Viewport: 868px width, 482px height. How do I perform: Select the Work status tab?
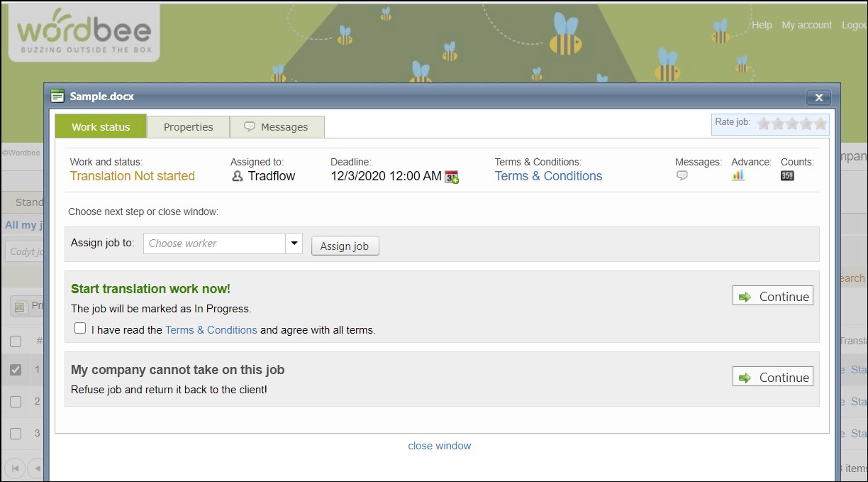click(x=101, y=127)
